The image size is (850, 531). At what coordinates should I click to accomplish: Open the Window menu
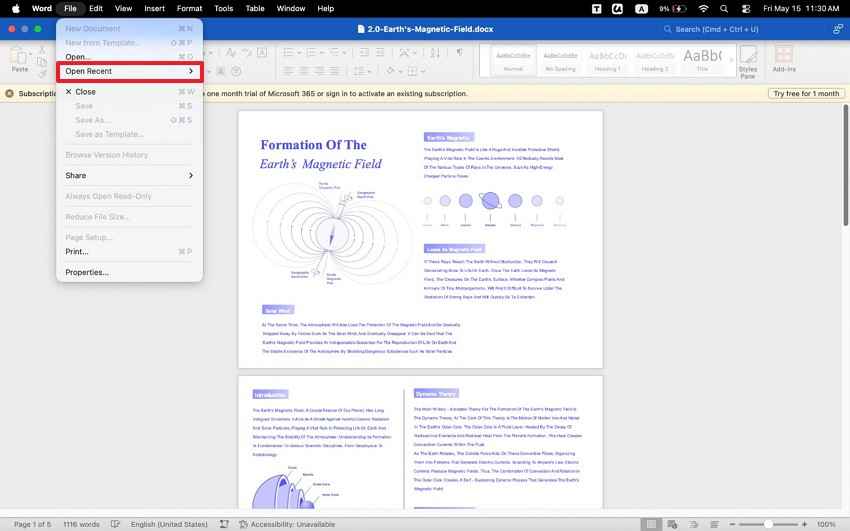coord(291,8)
